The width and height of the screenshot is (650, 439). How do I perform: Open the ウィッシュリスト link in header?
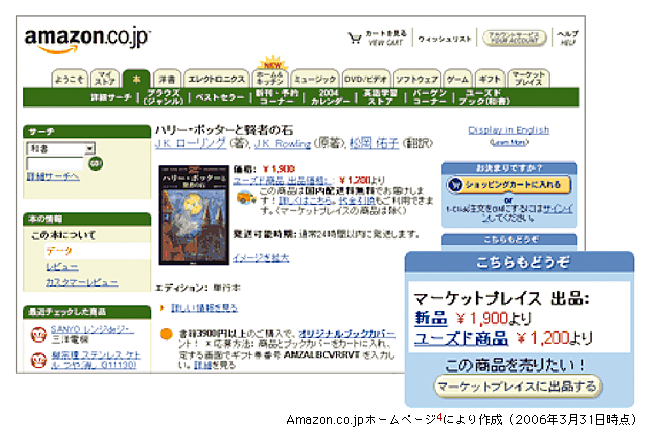click(445, 39)
